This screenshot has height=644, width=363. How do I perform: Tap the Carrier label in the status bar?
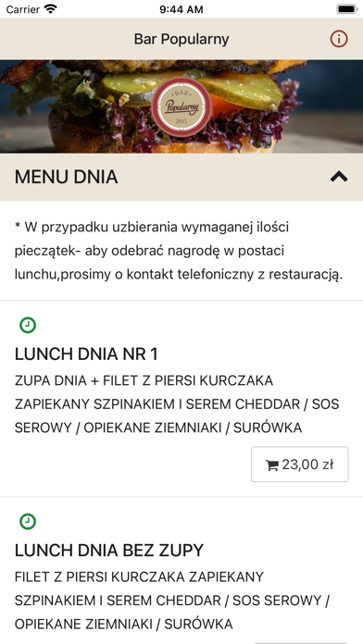pos(22,9)
